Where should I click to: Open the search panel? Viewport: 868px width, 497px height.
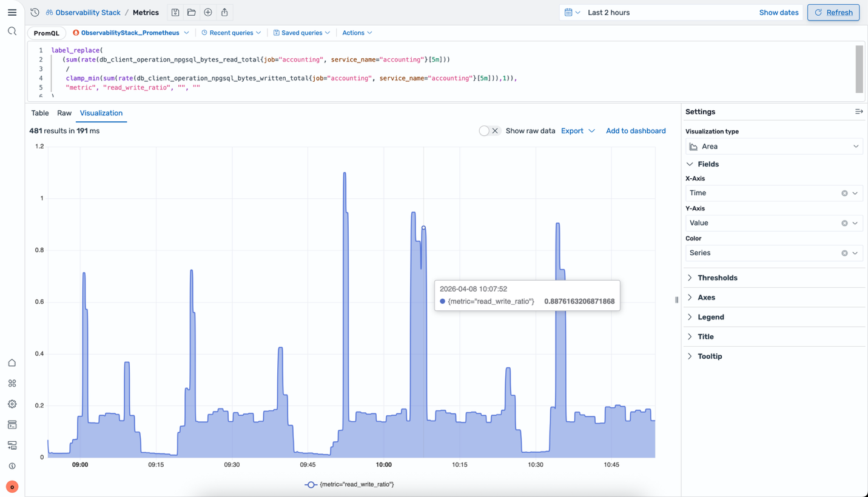pos(12,32)
